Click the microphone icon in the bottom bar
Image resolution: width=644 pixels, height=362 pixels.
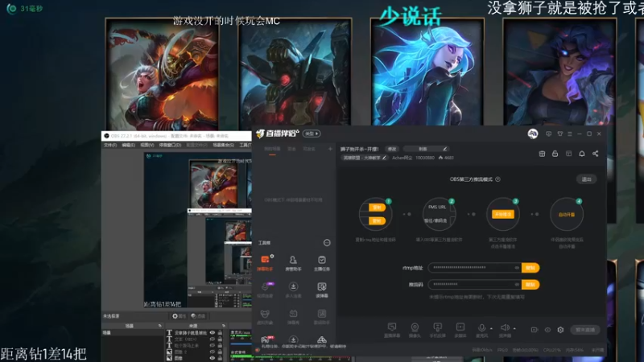coord(481,327)
